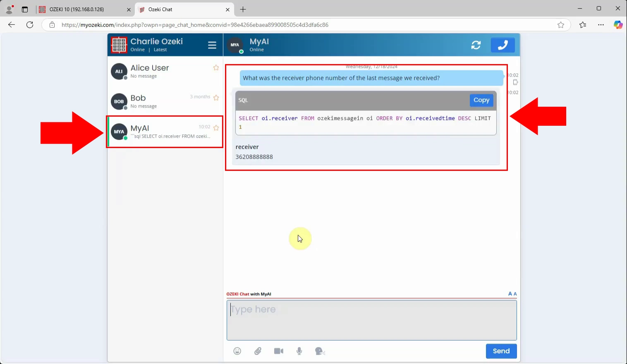Refresh the MyAI conversation

coord(476,45)
